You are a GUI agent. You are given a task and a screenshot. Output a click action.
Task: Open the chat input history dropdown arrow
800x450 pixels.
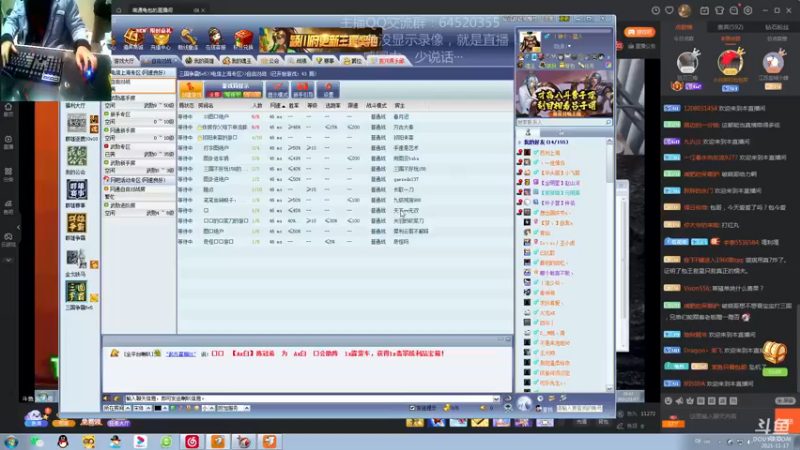coord(496,398)
